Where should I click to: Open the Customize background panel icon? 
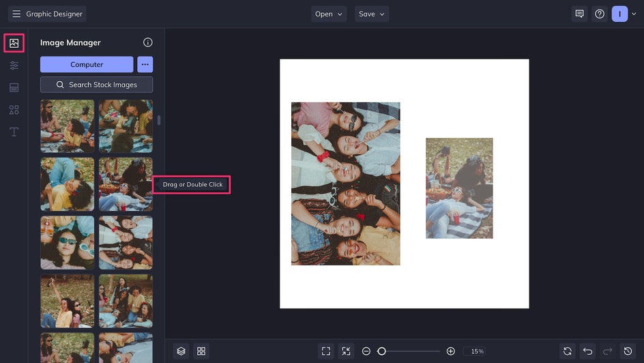pyautogui.click(x=14, y=87)
